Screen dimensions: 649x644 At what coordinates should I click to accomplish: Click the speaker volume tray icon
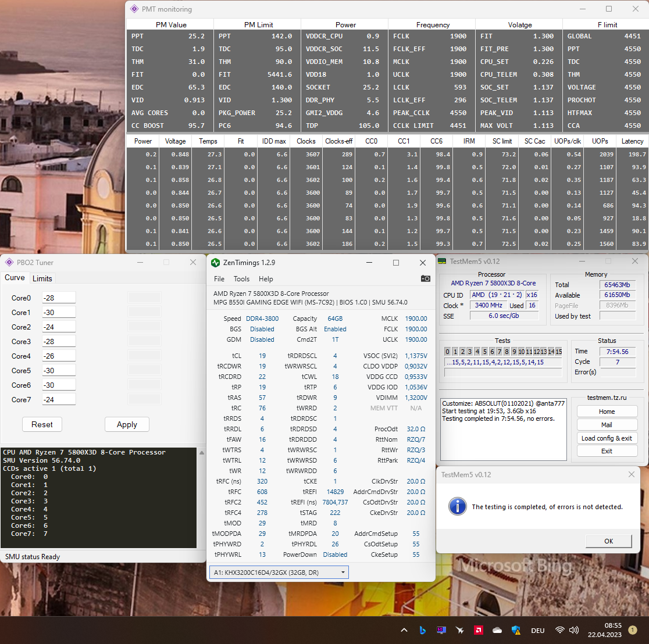pyautogui.click(x=573, y=630)
